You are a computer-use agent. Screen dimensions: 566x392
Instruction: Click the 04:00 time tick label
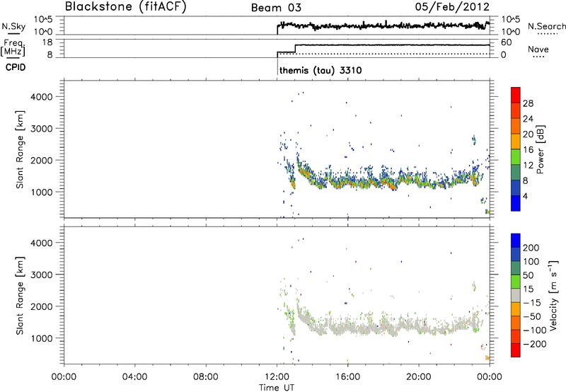[134, 377]
